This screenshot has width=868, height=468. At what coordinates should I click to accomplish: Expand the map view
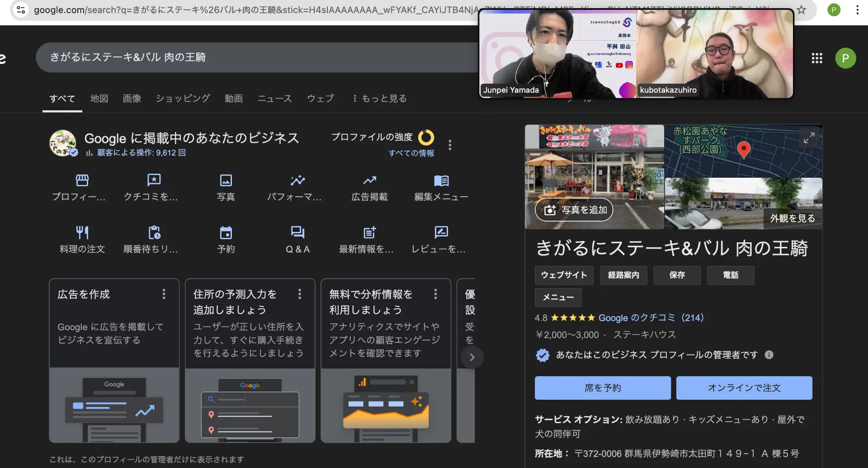pyautogui.click(x=809, y=138)
